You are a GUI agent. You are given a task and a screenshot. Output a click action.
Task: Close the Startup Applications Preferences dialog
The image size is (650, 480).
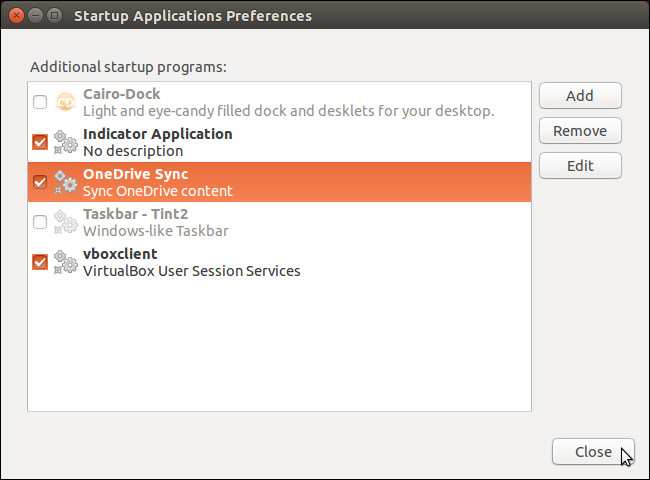pyautogui.click(x=592, y=452)
